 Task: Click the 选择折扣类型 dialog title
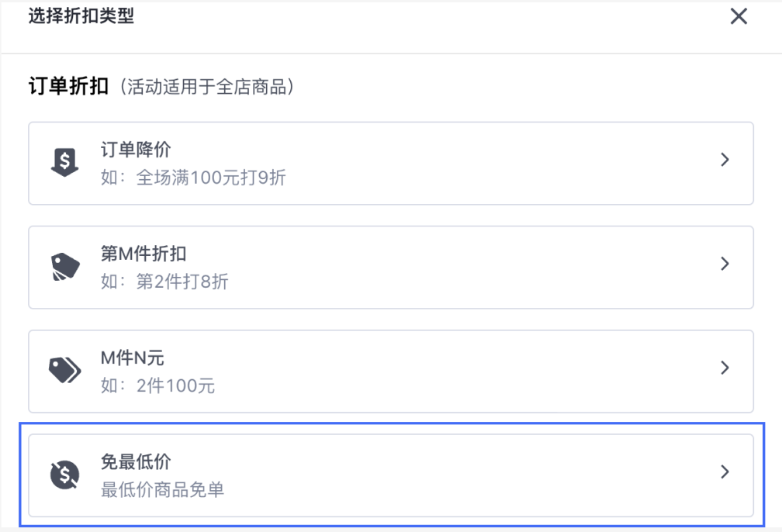click(81, 16)
